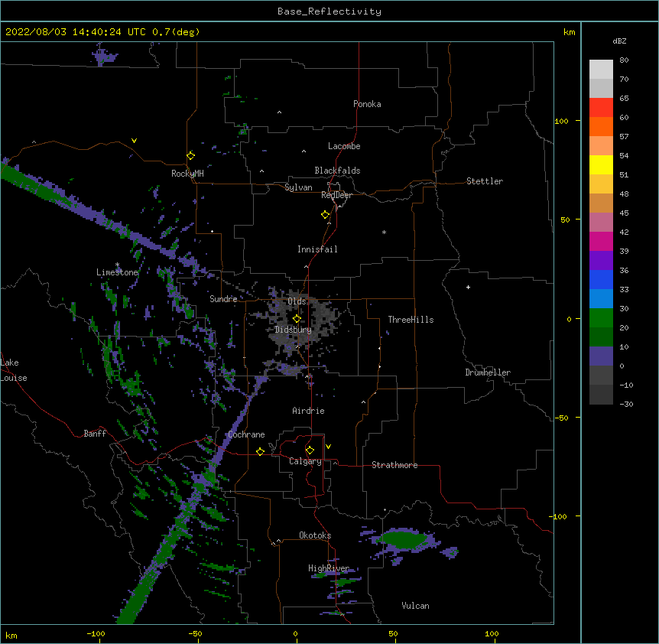Click the Stettler city label
Viewport: 659px width, 644px height.
[485, 181]
